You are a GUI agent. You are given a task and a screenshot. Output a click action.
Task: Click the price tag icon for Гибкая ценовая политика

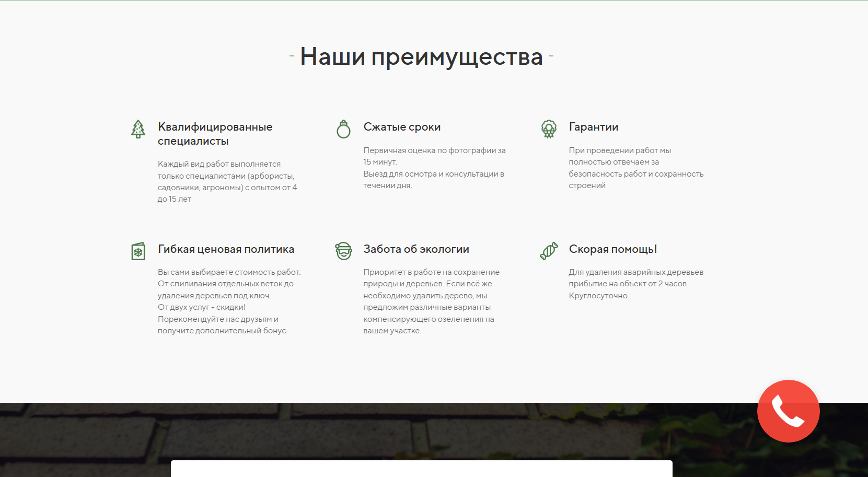pyautogui.click(x=138, y=251)
